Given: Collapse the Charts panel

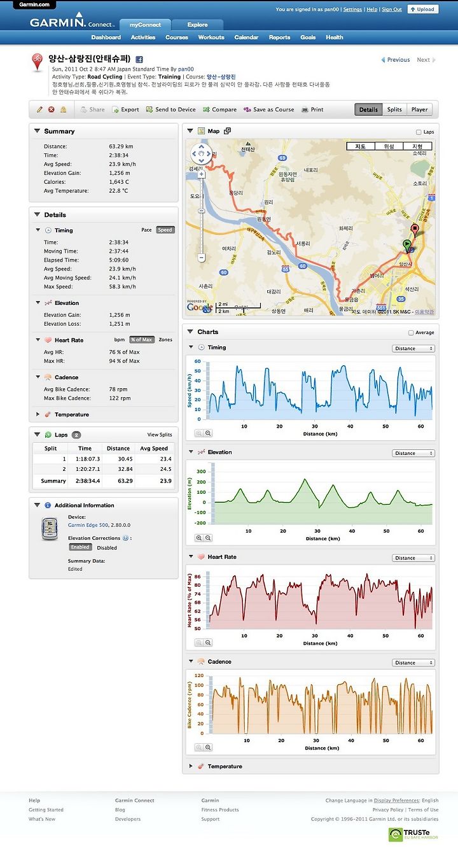Looking at the screenshot, I should click(191, 332).
